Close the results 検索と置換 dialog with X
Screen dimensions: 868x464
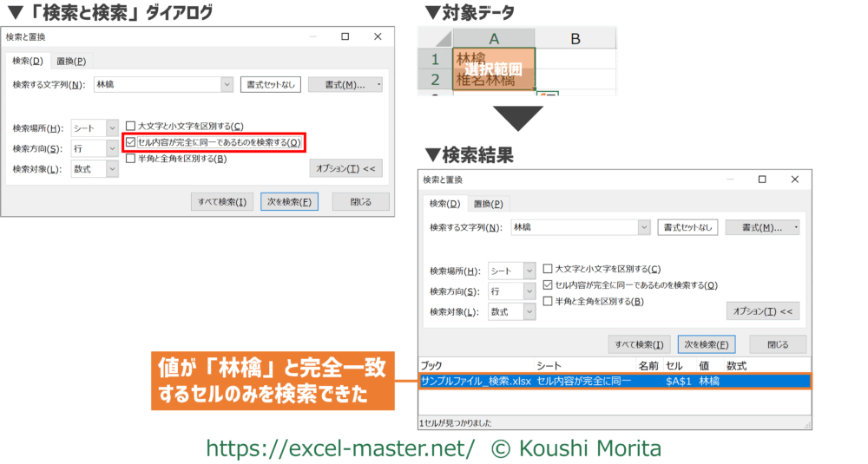point(794,180)
